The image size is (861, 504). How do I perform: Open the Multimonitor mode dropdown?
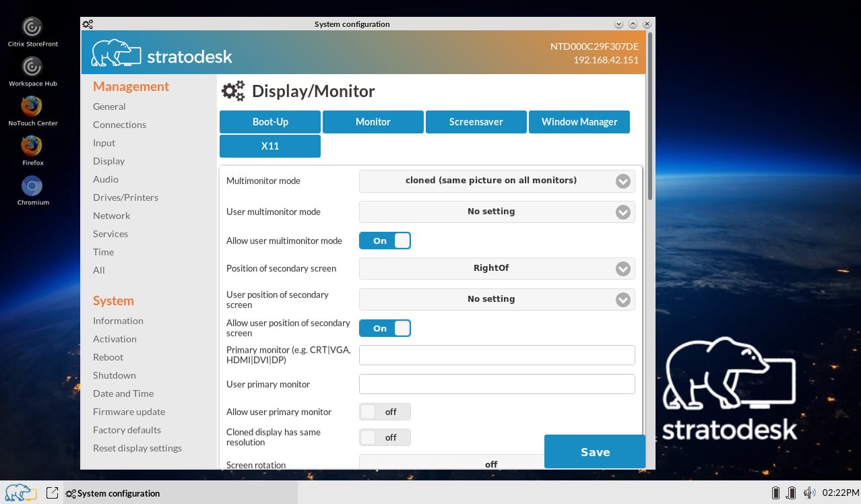tap(497, 181)
